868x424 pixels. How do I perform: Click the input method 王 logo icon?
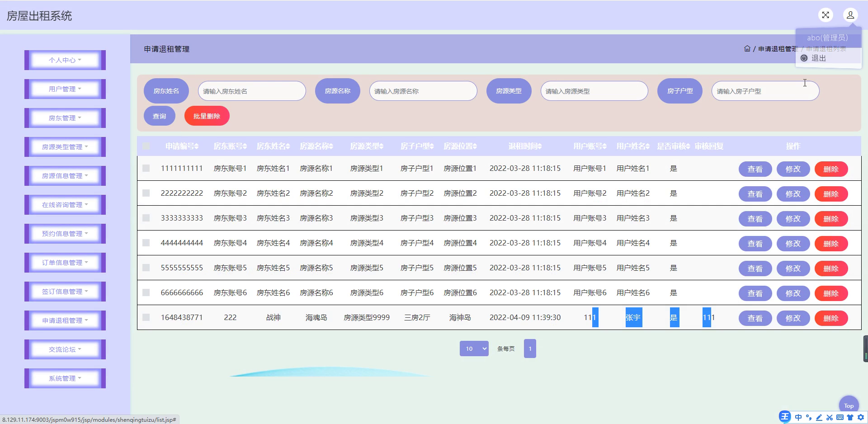coord(785,417)
